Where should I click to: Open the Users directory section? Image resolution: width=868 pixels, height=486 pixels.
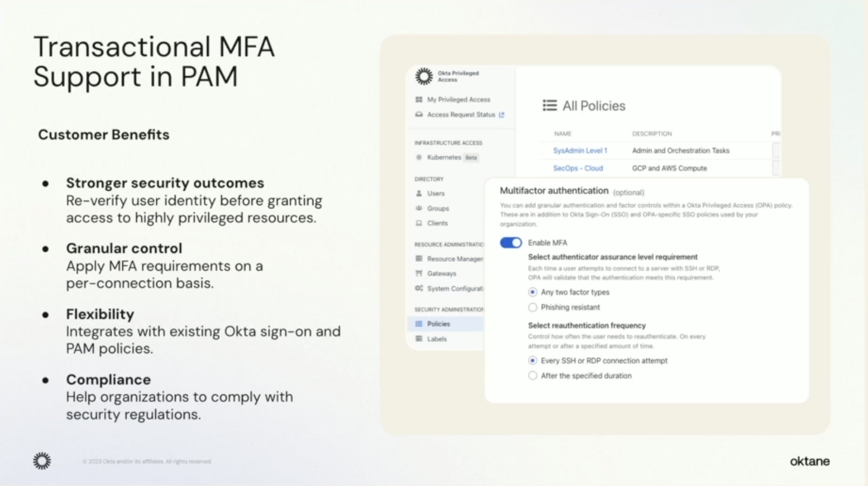pos(435,193)
